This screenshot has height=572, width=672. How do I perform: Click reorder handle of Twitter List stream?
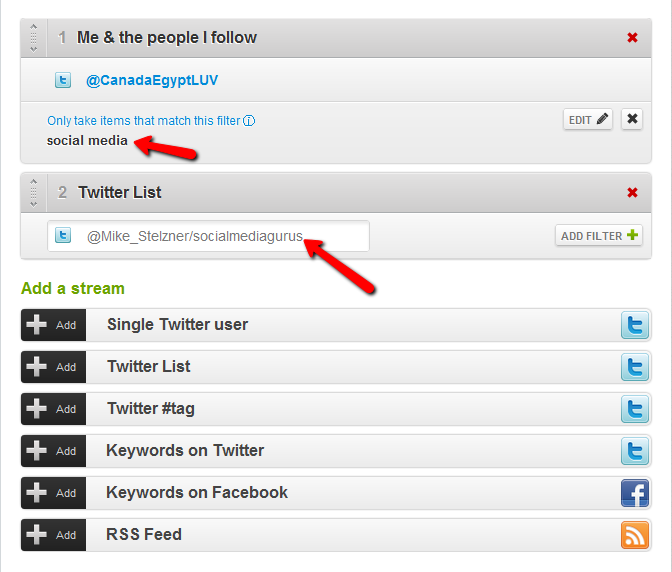[34, 192]
